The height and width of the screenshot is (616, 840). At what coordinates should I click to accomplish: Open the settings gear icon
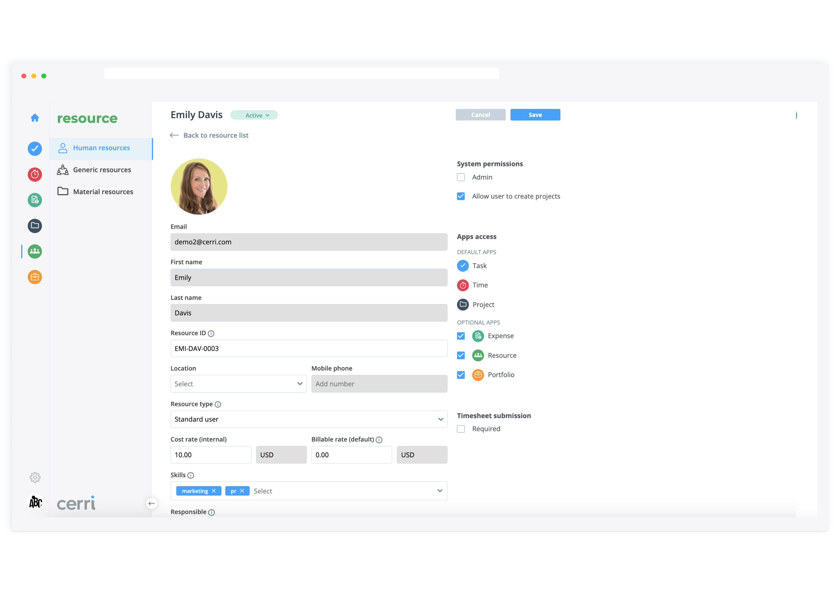[x=35, y=478]
